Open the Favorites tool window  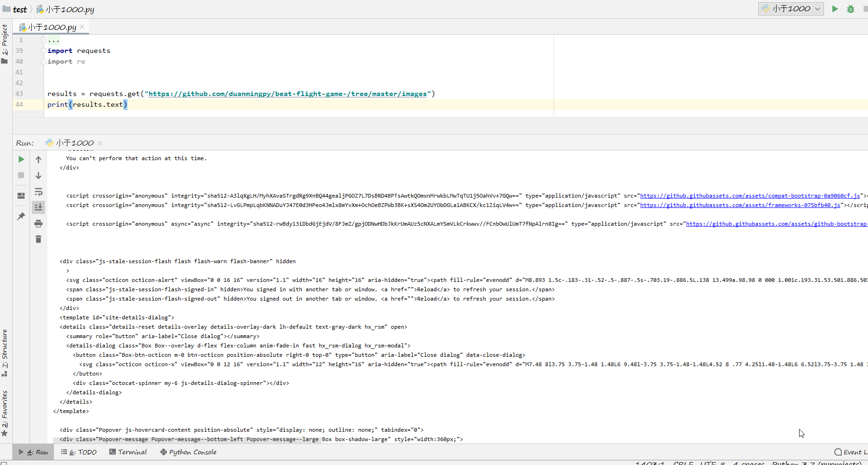[5, 413]
